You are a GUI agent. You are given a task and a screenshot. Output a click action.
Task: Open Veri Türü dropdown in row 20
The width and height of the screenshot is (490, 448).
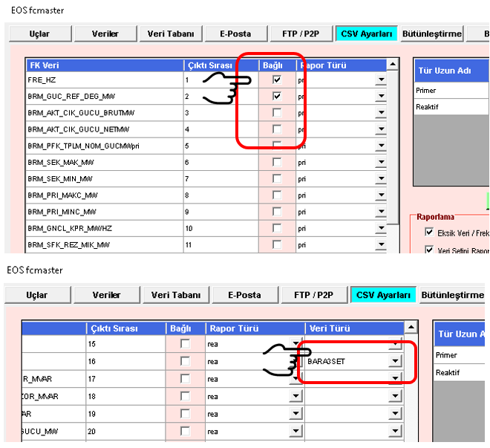[395, 432]
